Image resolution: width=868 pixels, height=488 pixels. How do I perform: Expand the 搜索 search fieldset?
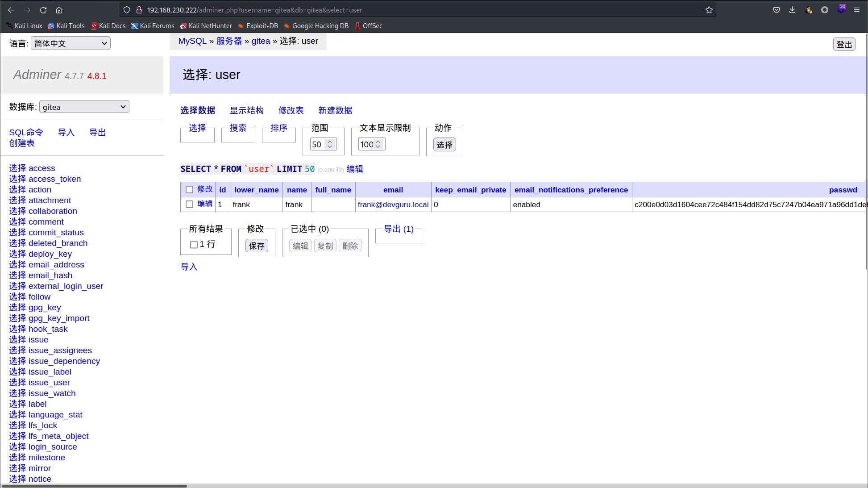click(238, 128)
